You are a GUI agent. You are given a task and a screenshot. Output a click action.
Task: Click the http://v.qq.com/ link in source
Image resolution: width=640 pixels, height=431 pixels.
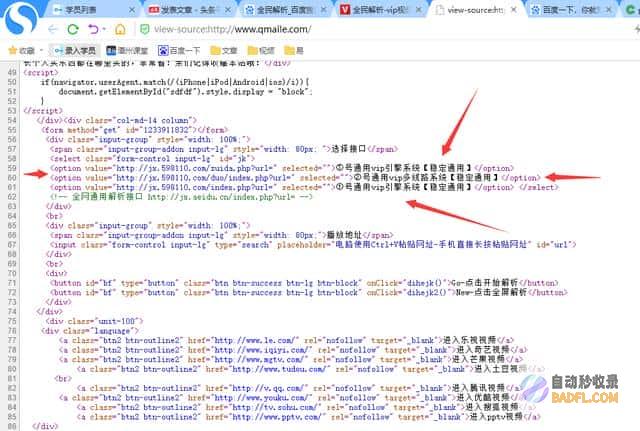coord(268,388)
